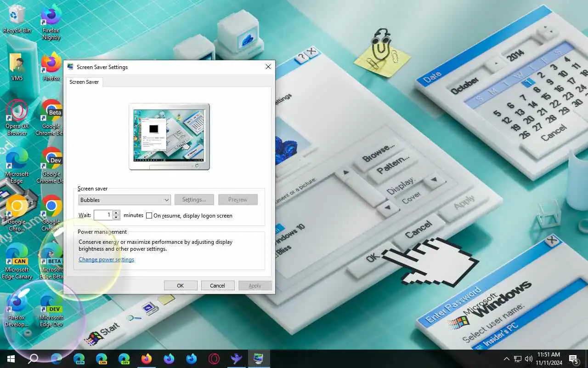The width and height of the screenshot is (588, 368).
Task: Click the Wait minutes input field
Action: point(103,215)
